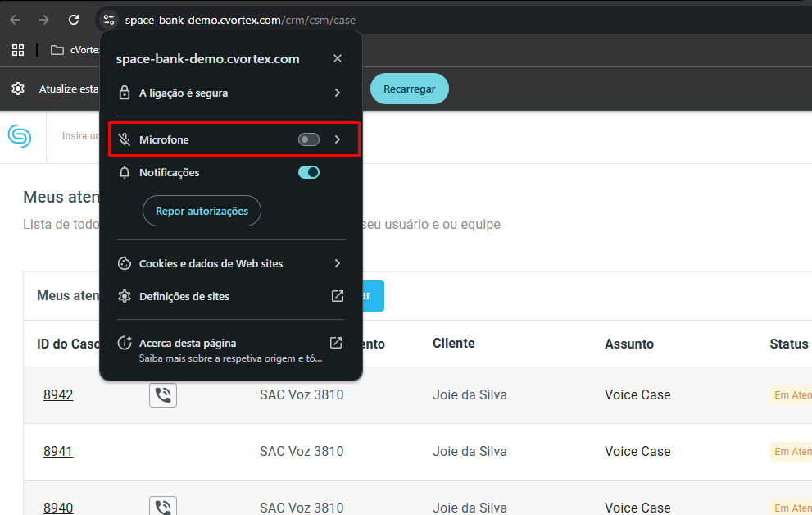The height and width of the screenshot is (515, 812).
Task: Open Acerca desta página entry
Action: pyautogui.click(x=188, y=343)
